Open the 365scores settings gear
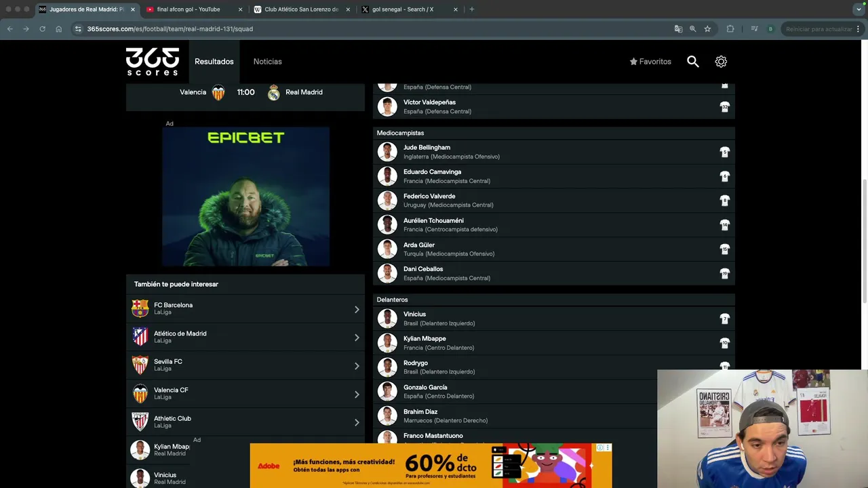868x488 pixels. coord(721,62)
